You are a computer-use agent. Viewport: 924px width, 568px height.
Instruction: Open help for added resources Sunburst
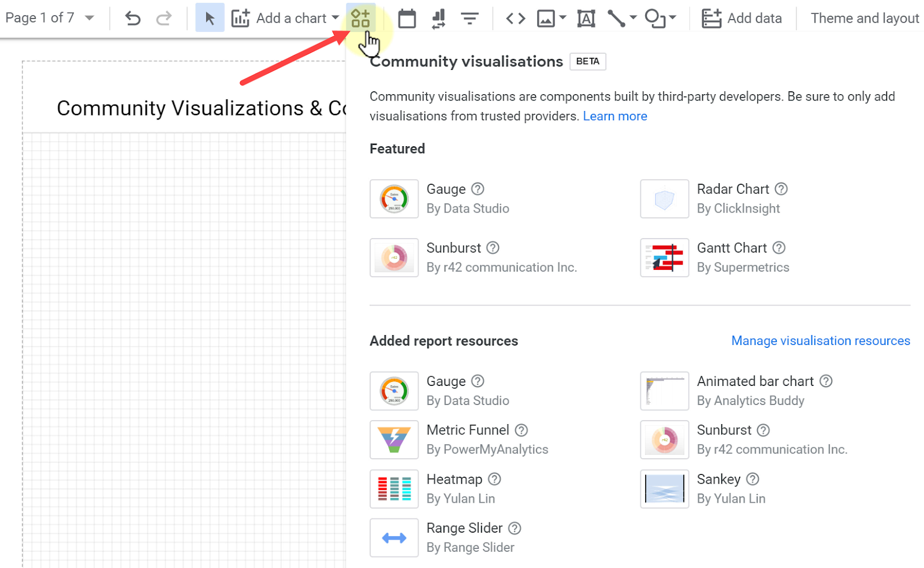763,430
